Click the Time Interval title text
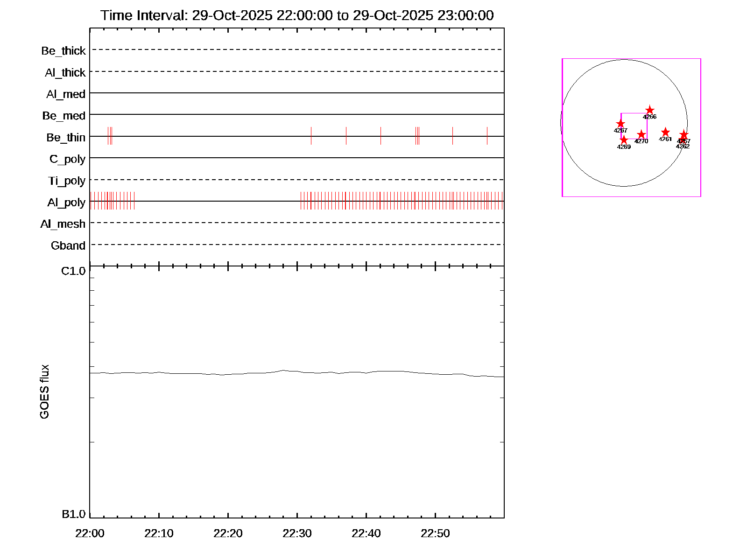 click(x=297, y=15)
